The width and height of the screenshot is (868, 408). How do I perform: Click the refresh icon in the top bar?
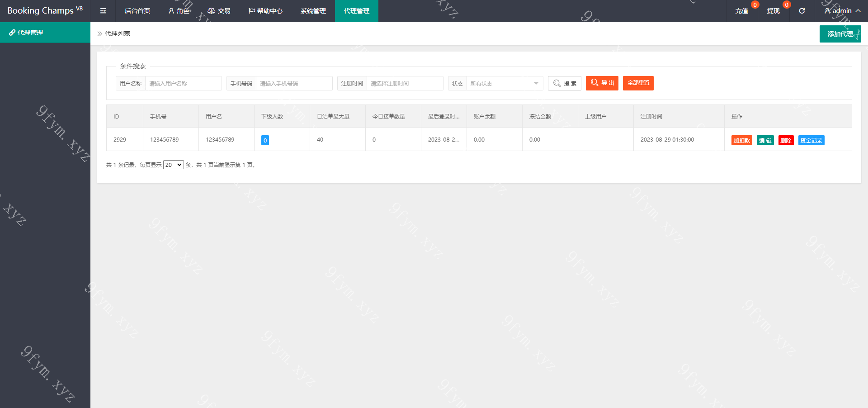point(802,11)
